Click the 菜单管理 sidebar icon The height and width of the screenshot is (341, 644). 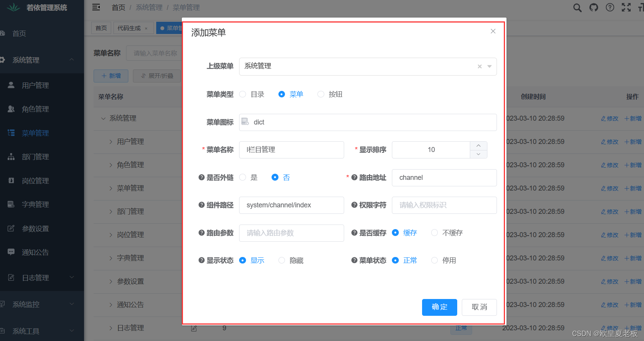(11, 133)
